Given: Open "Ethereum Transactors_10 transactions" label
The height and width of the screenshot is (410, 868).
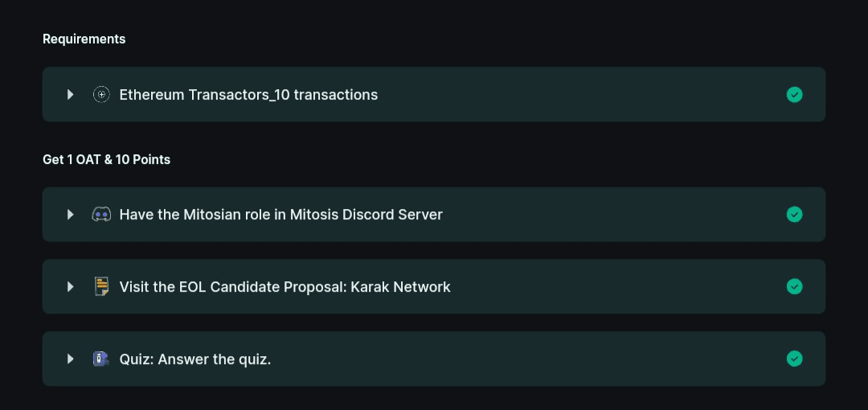Looking at the screenshot, I should (248, 95).
